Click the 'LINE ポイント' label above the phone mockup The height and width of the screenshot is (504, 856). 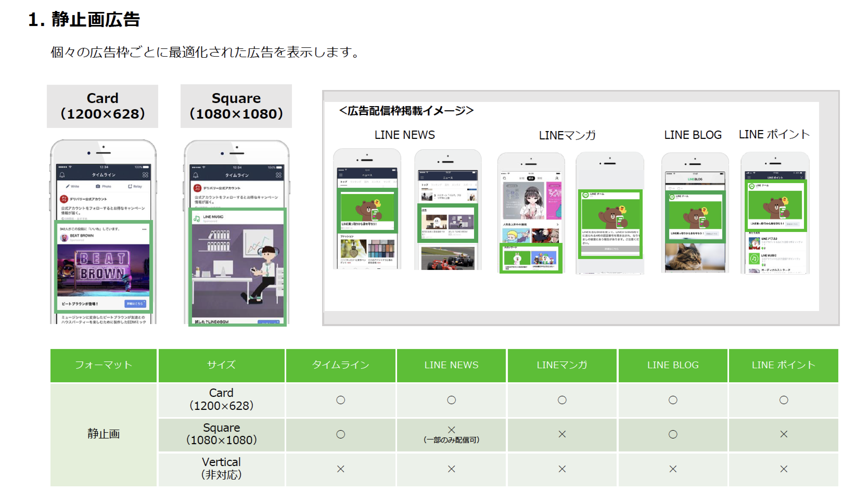point(774,134)
